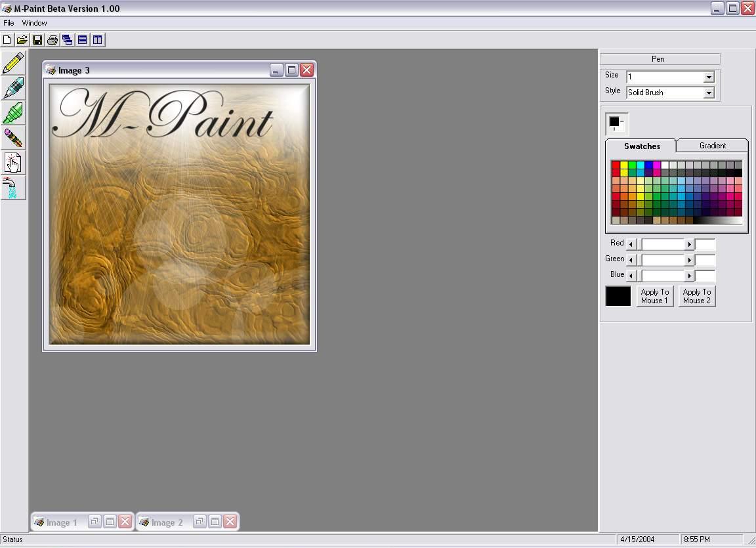
Task: Cascade windows using toolbar icon
Action: tap(67, 40)
